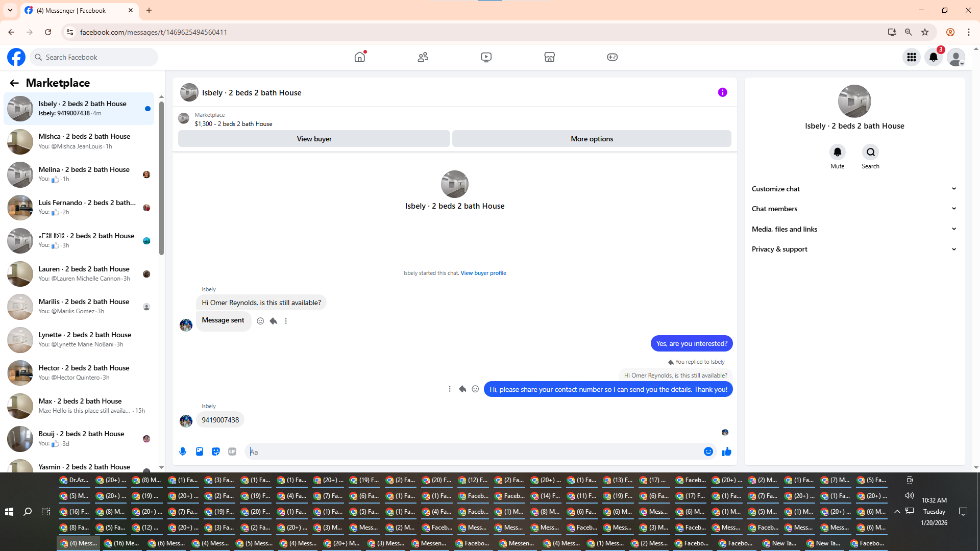Open the Mishca conversation in chat list
This screenshot has height=551, width=980.
tap(79, 141)
